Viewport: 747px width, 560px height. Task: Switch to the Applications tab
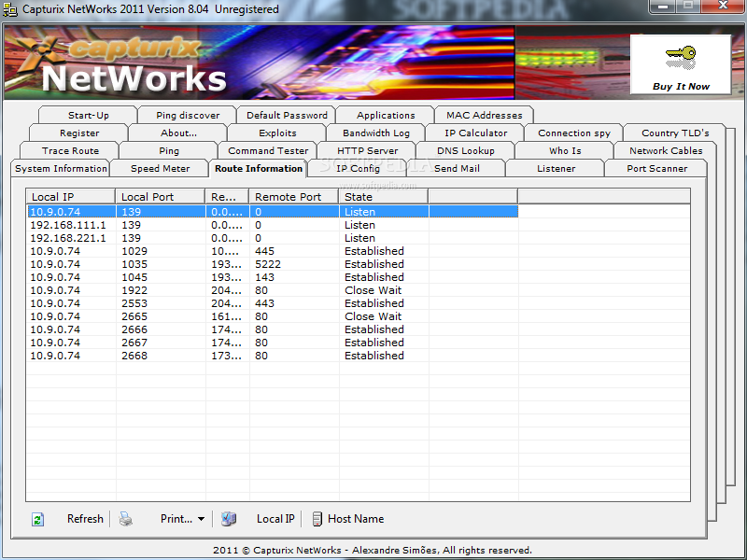[x=386, y=115]
